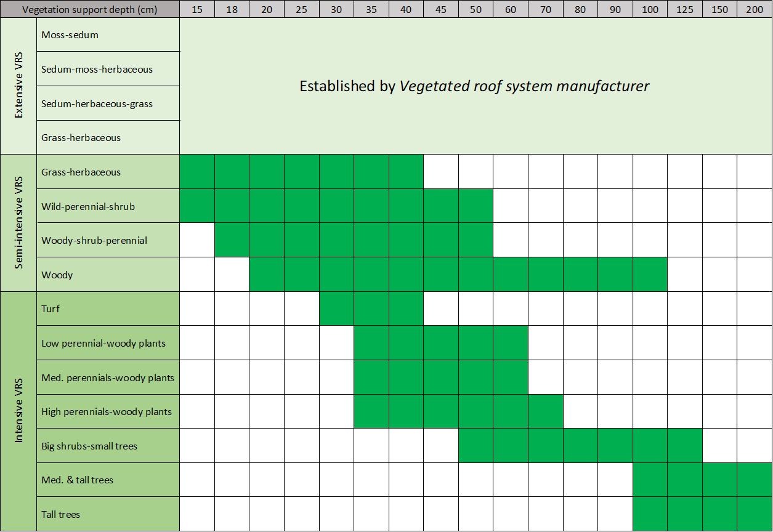Click the 'Big shrubs-small trees' row label
This screenshot has width=773, height=532.
click(x=89, y=446)
